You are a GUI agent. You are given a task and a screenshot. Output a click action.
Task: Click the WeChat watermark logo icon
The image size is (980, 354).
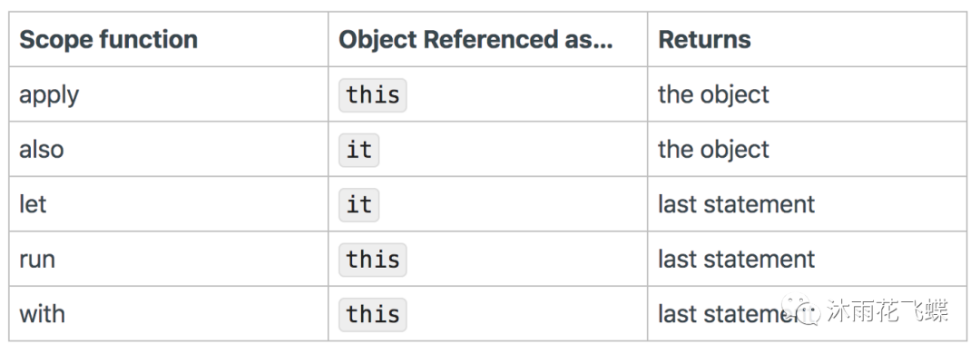point(800,309)
